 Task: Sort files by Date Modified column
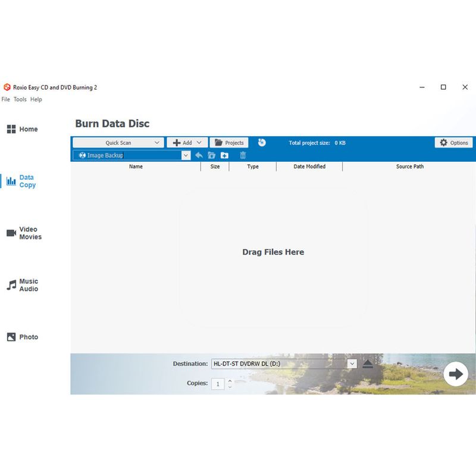point(309,167)
